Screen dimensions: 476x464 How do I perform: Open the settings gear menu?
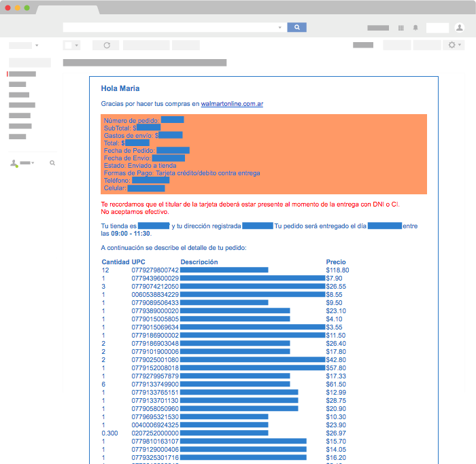pyautogui.click(x=454, y=46)
